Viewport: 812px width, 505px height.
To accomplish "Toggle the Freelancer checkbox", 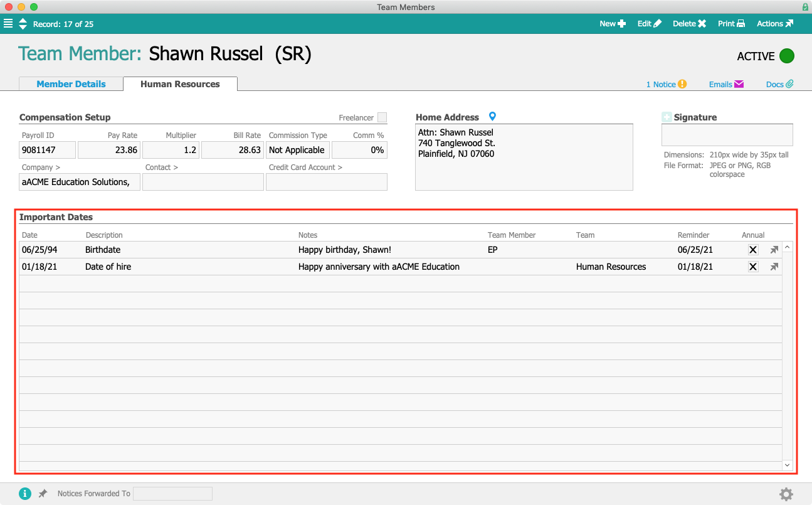I will [382, 117].
